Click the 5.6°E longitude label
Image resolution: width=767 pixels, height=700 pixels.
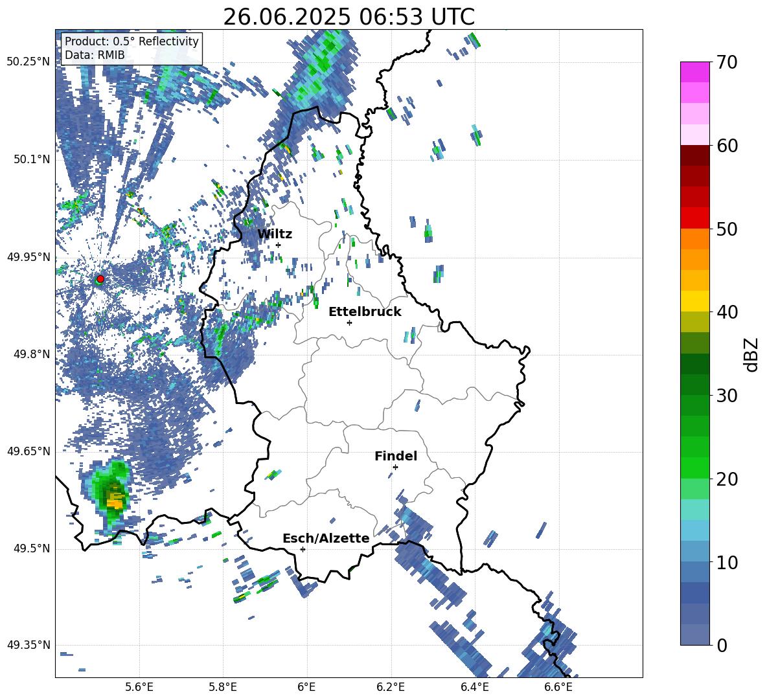tap(139, 687)
